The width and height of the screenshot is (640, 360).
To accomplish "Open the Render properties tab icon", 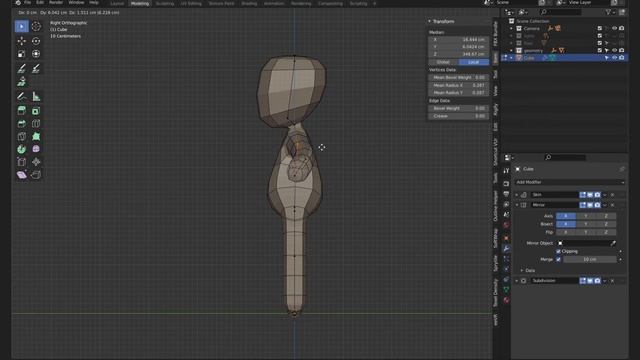I will click(x=507, y=184).
